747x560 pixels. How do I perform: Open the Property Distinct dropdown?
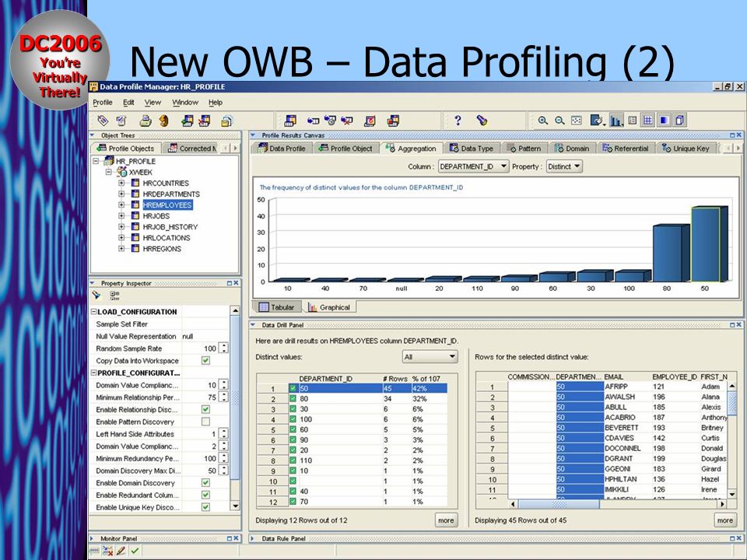pos(564,166)
